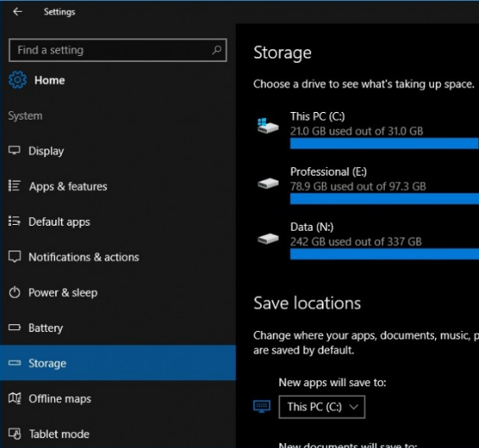Open Offline maps settings
479x448 pixels.
(118, 399)
